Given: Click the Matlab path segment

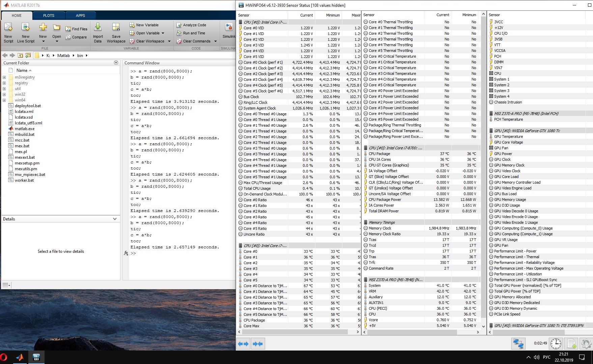Looking at the screenshot, I should coord(63,55).
